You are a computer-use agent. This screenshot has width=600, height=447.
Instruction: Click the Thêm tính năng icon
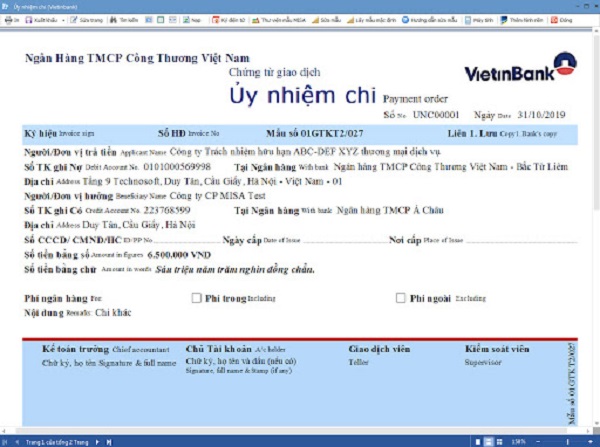click(x=504, y=20)
